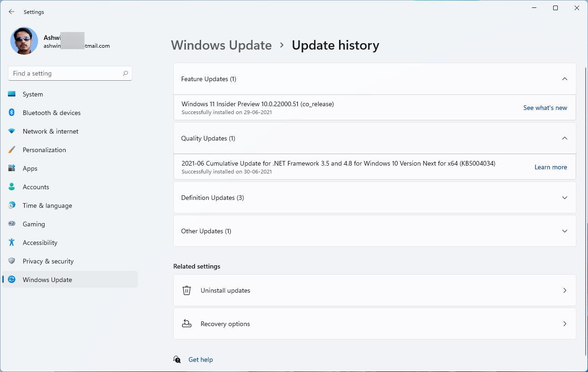Click 'Successfully installed on 29-06-2021' text
This screenshot has height=372, width=588.
click(x=227, y=112)
